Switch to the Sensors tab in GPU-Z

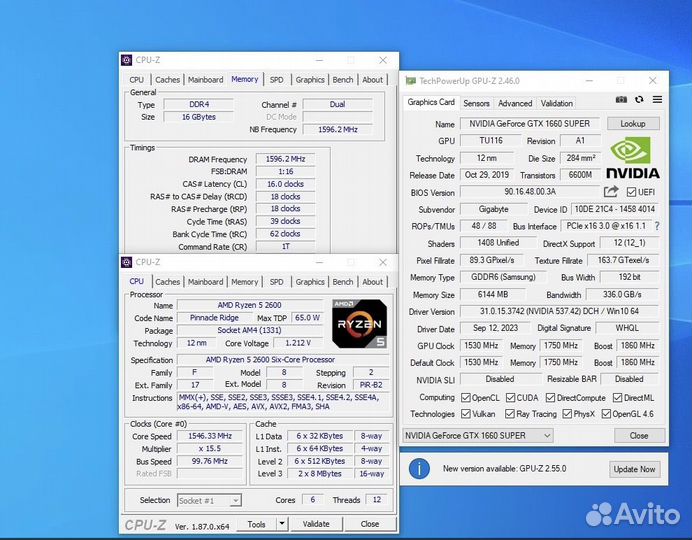(476, 103)
